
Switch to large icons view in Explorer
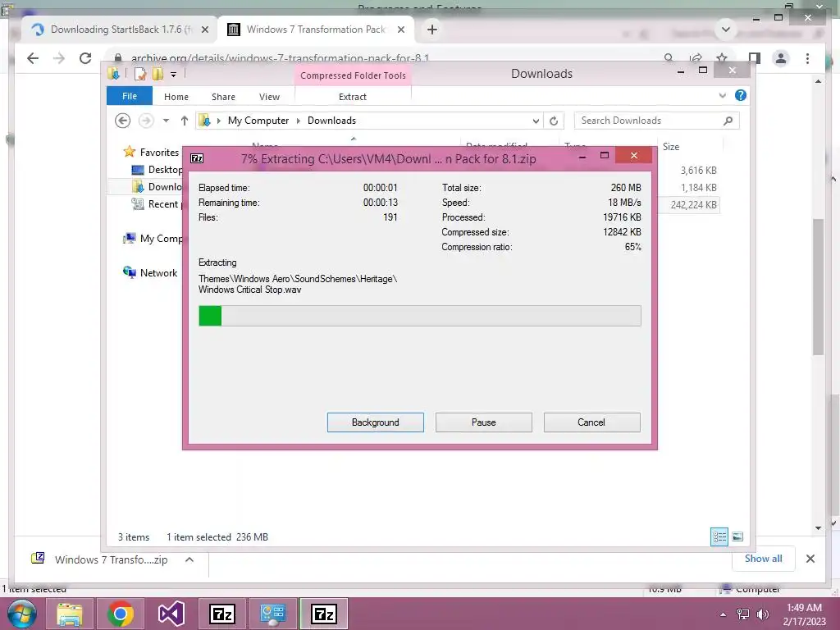[737, 536]
